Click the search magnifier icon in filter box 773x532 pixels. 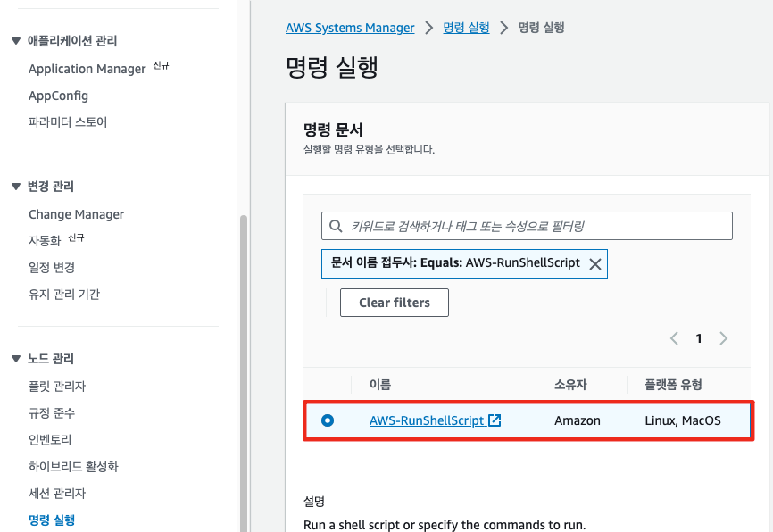(336, 226)
